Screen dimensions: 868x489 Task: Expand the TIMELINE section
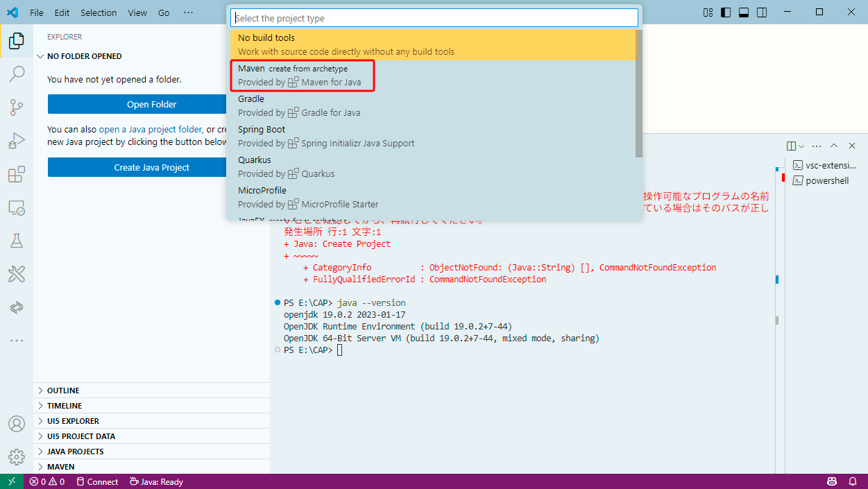[x=152, y=406]
